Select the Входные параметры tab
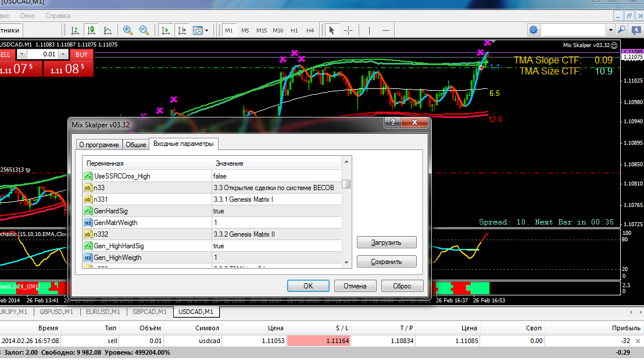The height and width of the screenshot is (364, 644). tap(184, 144)
